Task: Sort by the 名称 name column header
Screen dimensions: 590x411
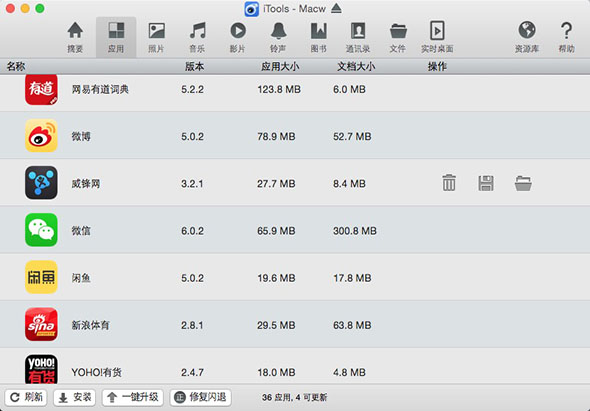Action: pos(16,67)
